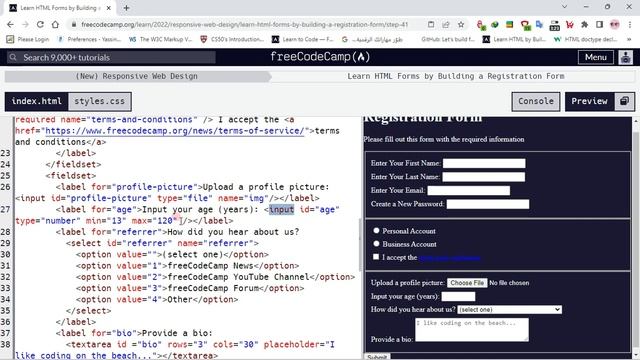Focus the Search 9,000+ tutorials box
Viewport: 640px width, 360px height.
111,58
